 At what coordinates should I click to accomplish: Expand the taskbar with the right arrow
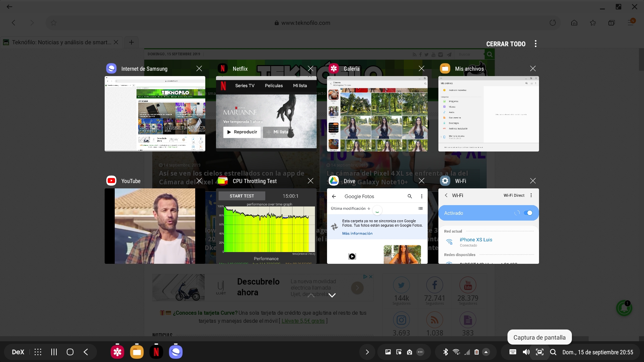(x=367, y=352)
